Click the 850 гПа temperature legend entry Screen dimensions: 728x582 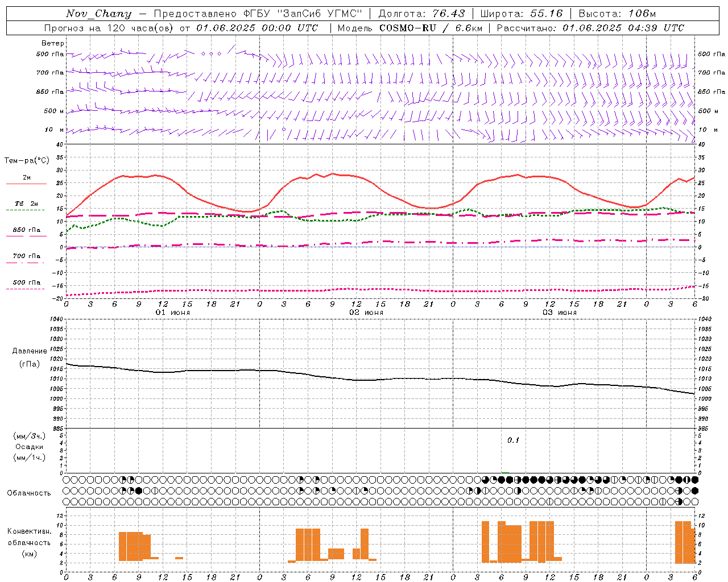tap(27, 230)
